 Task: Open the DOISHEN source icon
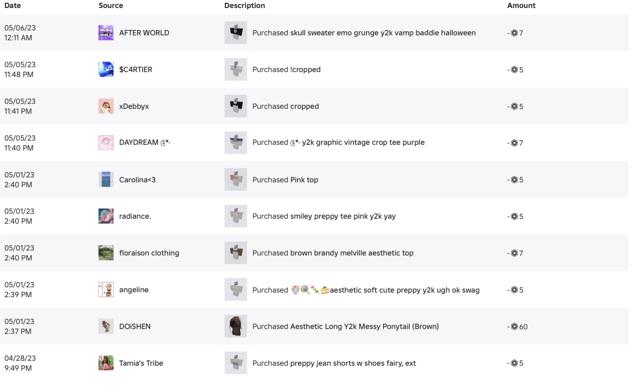pos(106,326)
